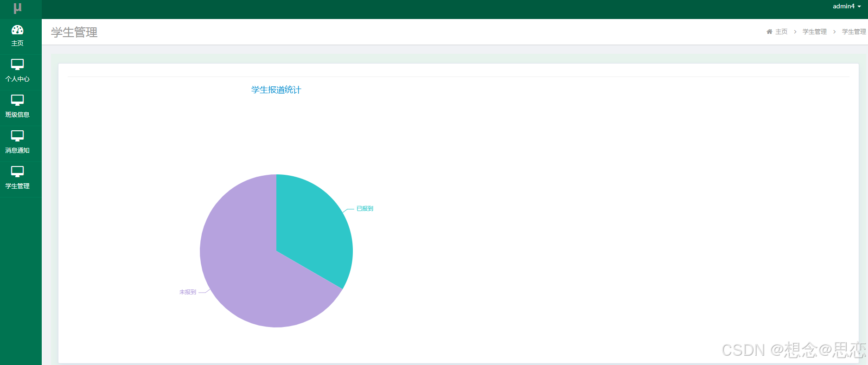Click the monitor icon above 消息通知

click(x=17, y=136)
